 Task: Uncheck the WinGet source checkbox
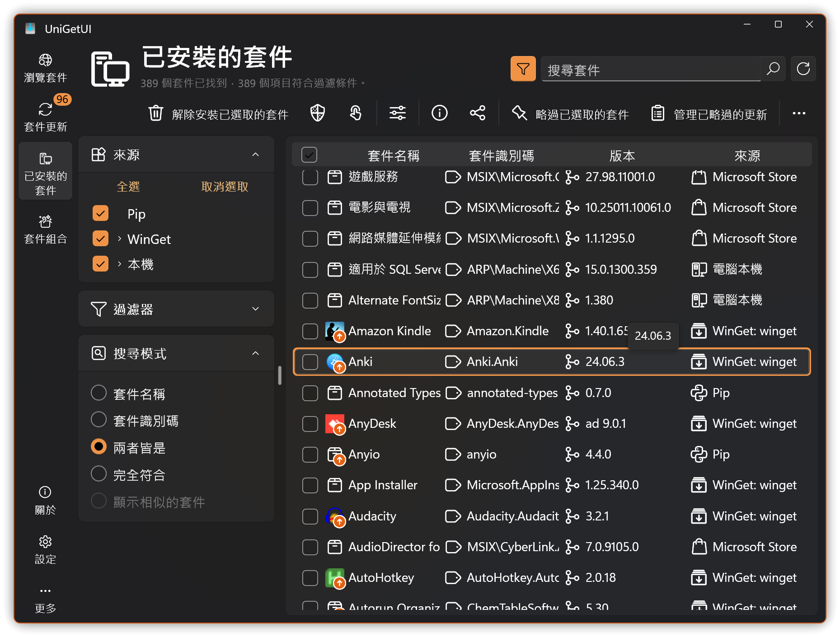(100, 239)
